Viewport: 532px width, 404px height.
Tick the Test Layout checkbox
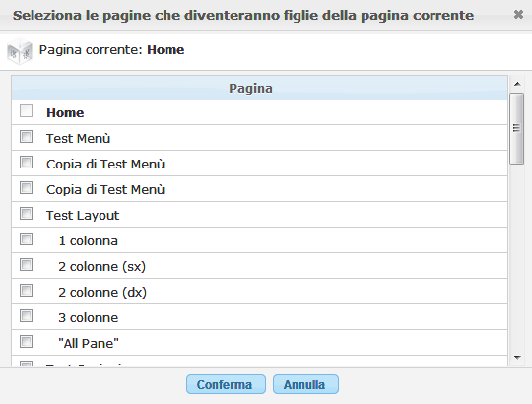tap(27, 214)
